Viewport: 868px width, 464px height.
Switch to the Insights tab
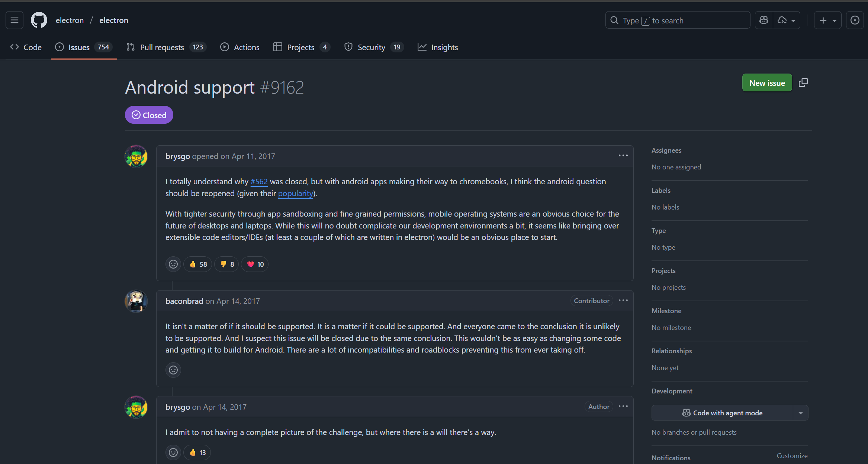pos(438,47)
